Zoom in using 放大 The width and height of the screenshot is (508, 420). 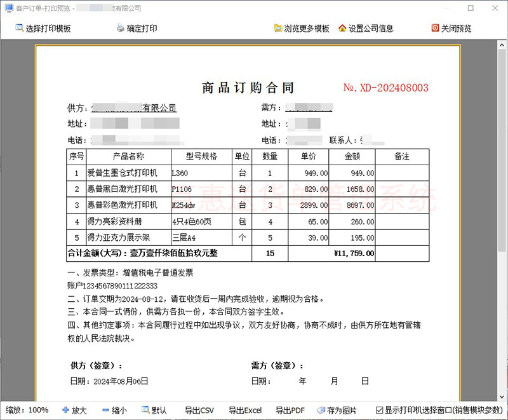(74, 410)
